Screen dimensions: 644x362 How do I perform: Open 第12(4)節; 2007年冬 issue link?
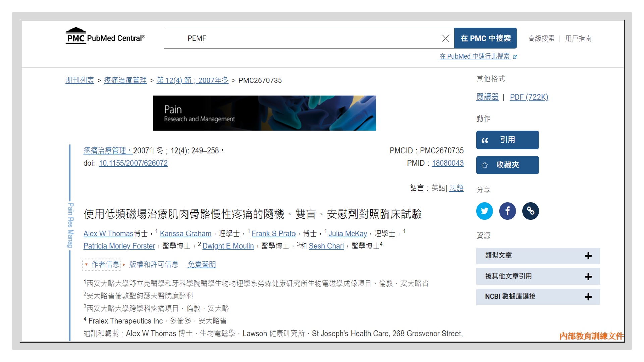point(193,80)
